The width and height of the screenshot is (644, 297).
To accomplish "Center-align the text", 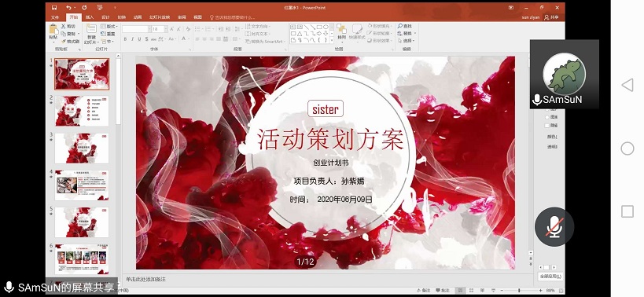I will coord(204,39).
